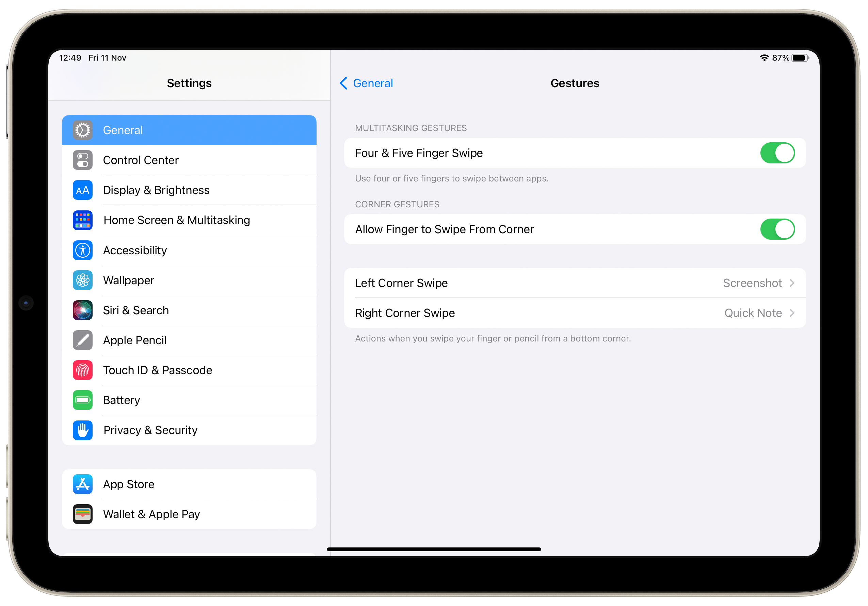The width and height of the screenshot is (868, 606).
Task: Select General from settings sidebar
Action: coord(189,129)
